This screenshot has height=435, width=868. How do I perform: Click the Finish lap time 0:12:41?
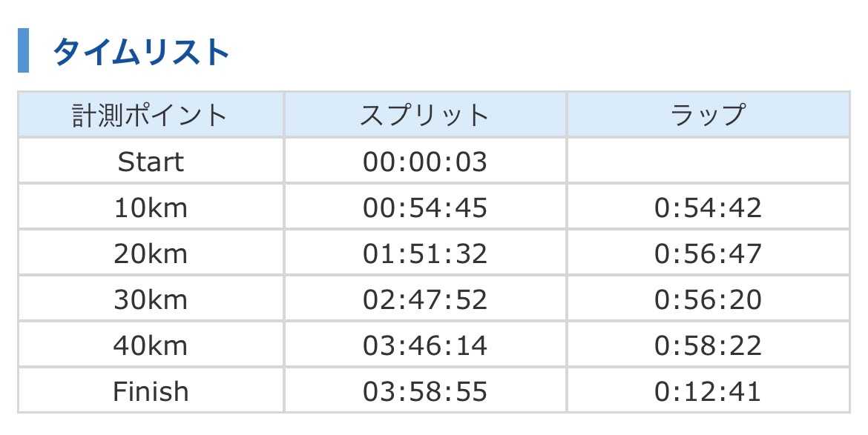[708, 392]
